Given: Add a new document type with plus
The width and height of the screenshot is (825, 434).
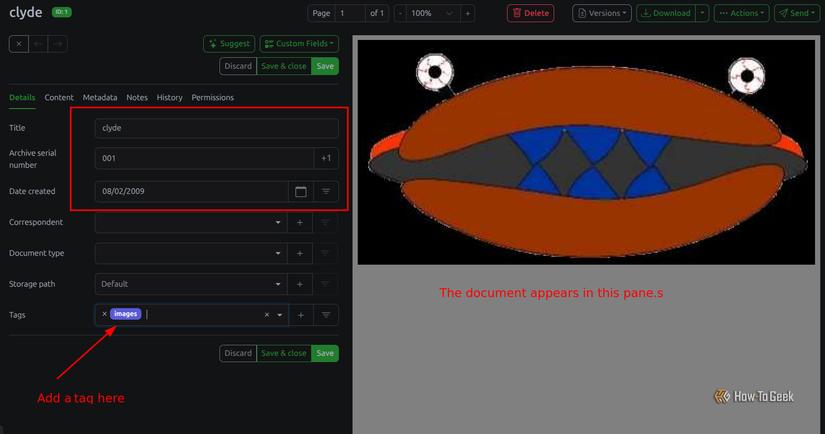Looking at the screenshot, I should [x=300, y=254].
